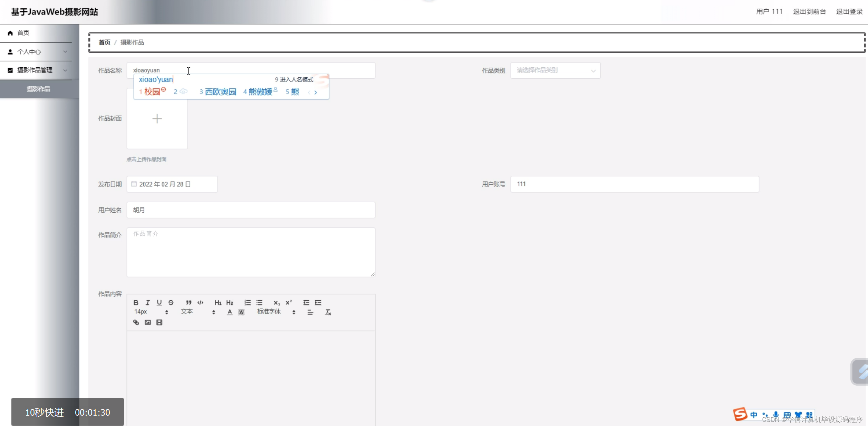Toggle strikethrough formatting in the editor
Screen dimensions: 868x426
[171, 303]
